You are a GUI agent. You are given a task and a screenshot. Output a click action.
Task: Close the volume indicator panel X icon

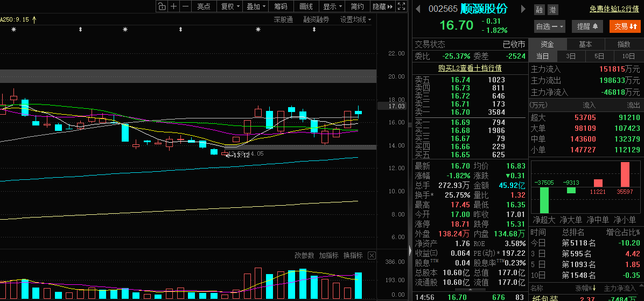click(372, 255)
